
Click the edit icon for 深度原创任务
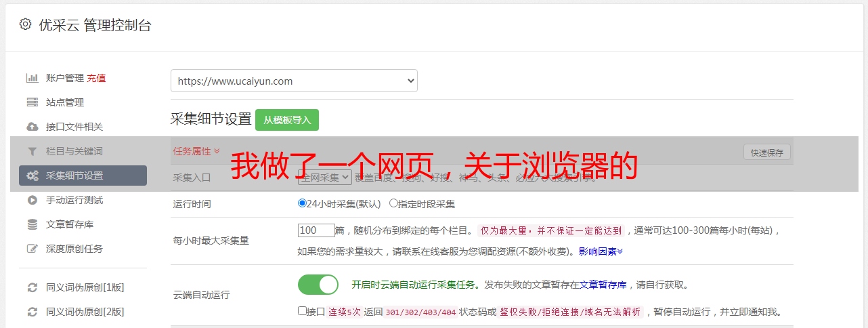click(32, 249)
